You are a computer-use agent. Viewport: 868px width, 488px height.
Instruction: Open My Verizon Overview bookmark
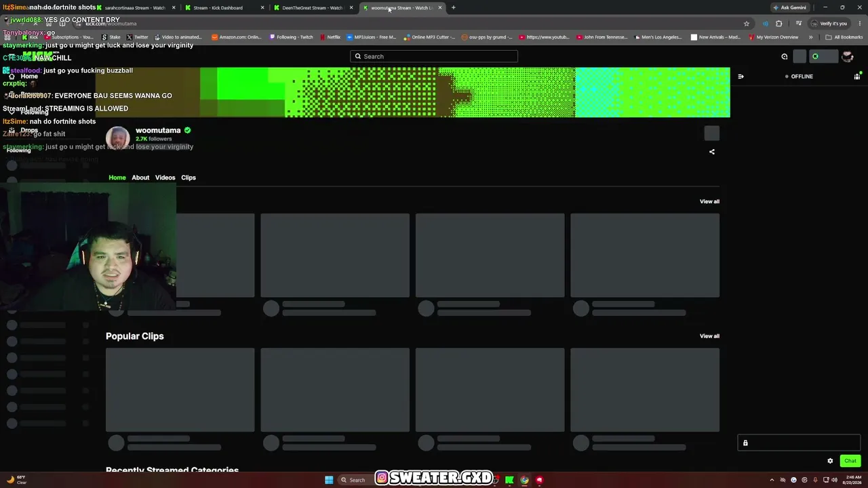[772, 37]
